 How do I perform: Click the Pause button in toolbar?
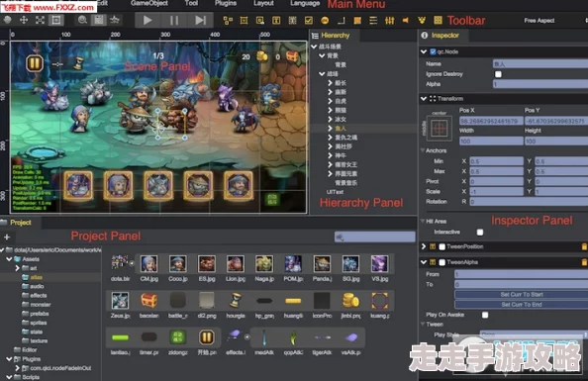pyautogui.click(x=174, y=20)
